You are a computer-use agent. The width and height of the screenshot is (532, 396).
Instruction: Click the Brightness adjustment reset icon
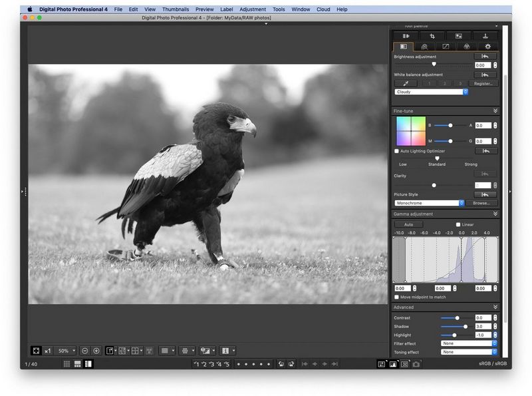click(x=485, y=56)
